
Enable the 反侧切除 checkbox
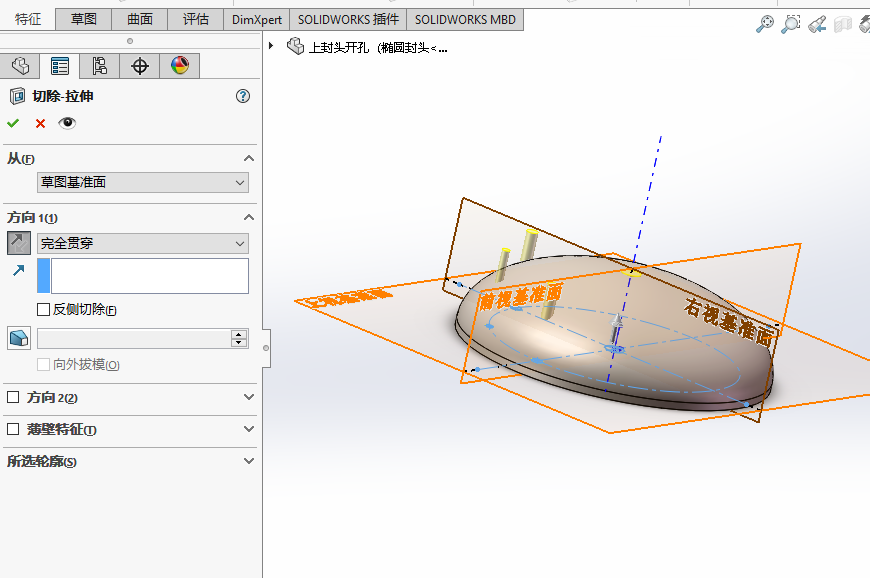[45, 310]
